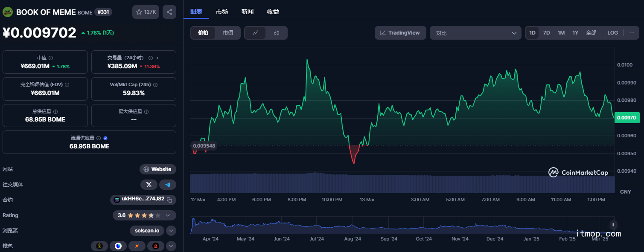
Task: Open the TradingView chart button
Action: (x=400, y=33)
